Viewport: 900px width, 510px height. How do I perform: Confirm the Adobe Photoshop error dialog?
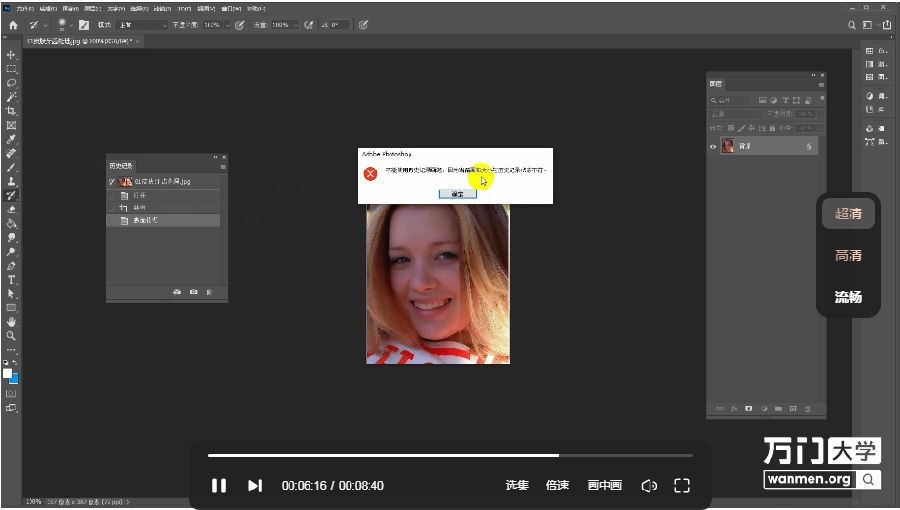click(x=457, y=194)
